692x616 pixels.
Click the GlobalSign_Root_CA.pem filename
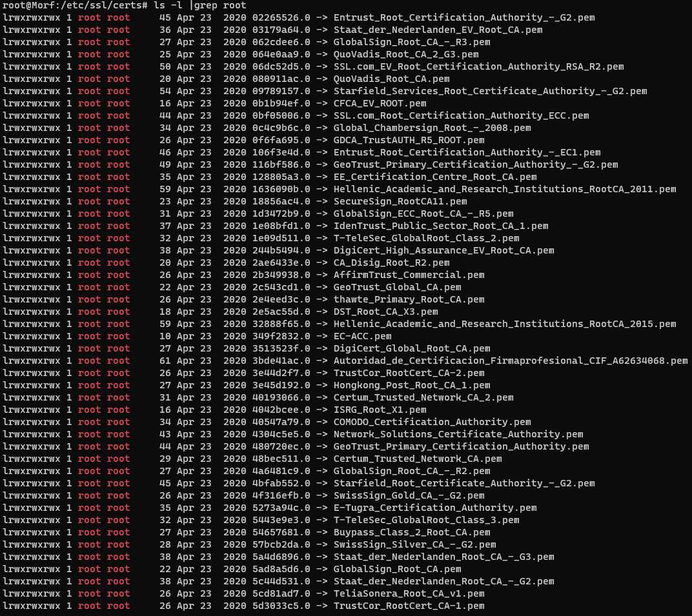(397, 569)
